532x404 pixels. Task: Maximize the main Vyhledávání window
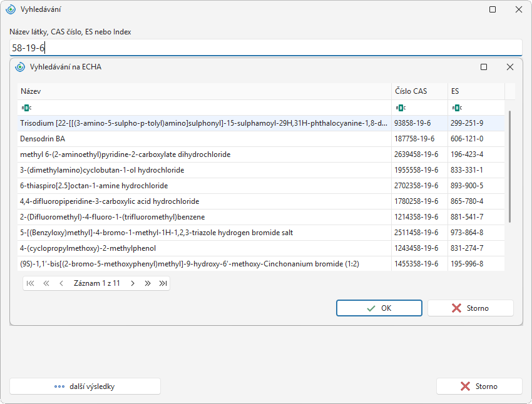click(x=493, y=9)
